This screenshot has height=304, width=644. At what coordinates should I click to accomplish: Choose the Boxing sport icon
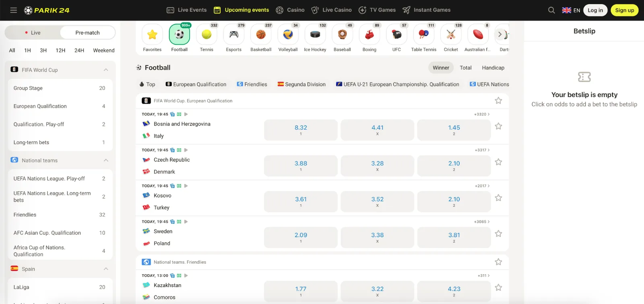[369, 35]
